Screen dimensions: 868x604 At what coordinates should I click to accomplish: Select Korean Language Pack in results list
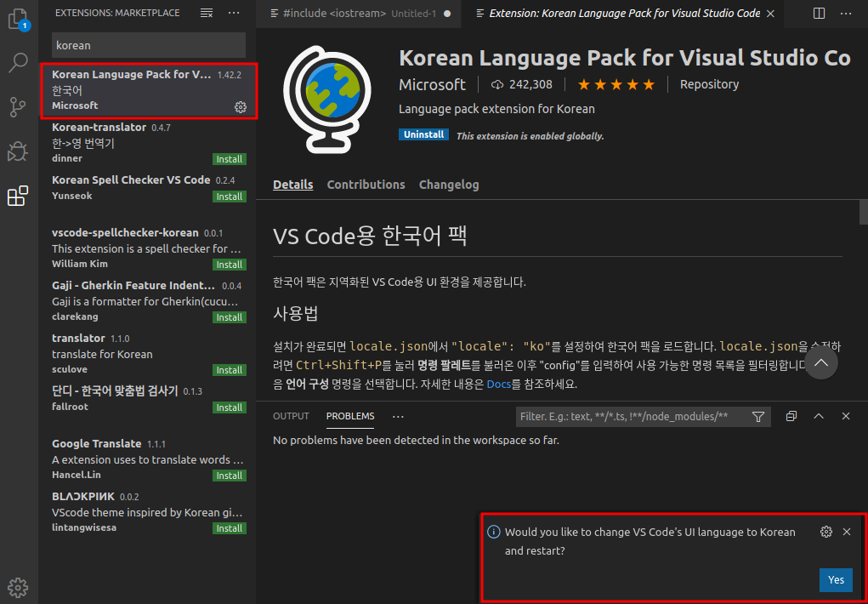pyautogui.click(x=149, y=90)
